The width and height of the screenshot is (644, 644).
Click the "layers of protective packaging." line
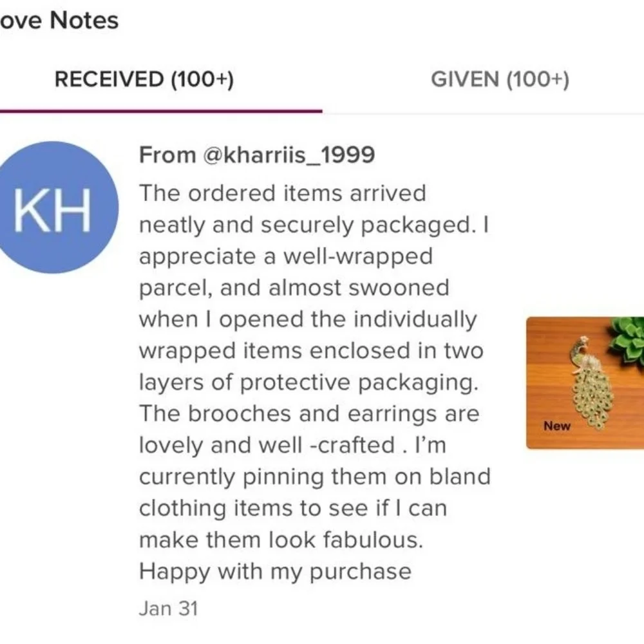309,382
